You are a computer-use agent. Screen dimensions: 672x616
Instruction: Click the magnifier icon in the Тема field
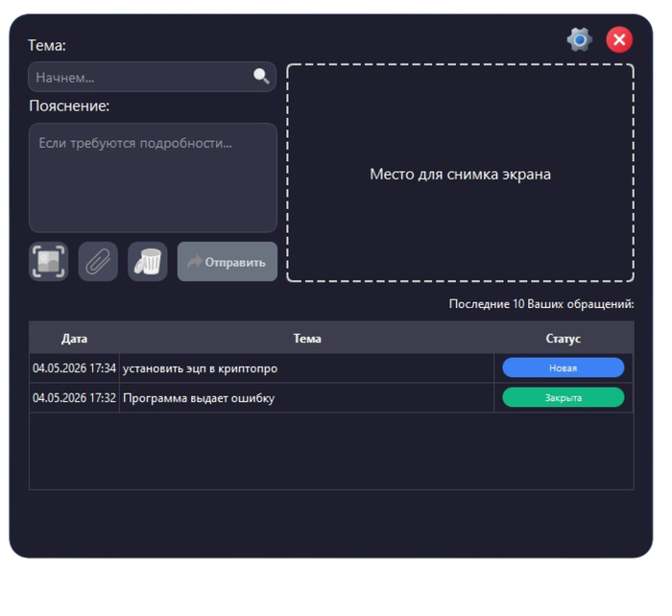[x=261, y=76]
